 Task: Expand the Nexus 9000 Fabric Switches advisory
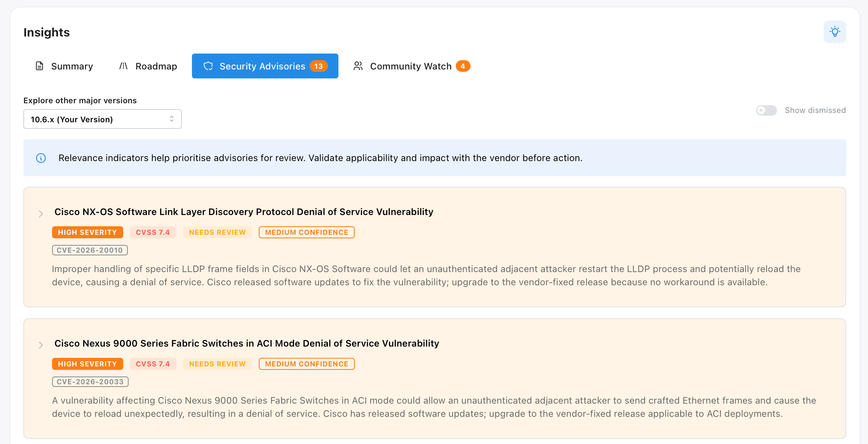click(x=40, y=345)
